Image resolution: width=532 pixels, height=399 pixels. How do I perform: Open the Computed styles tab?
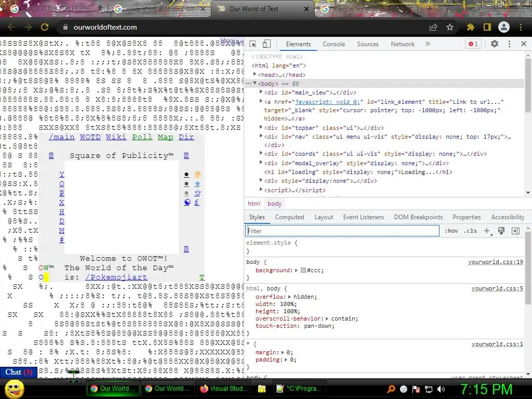click(289, 217)
